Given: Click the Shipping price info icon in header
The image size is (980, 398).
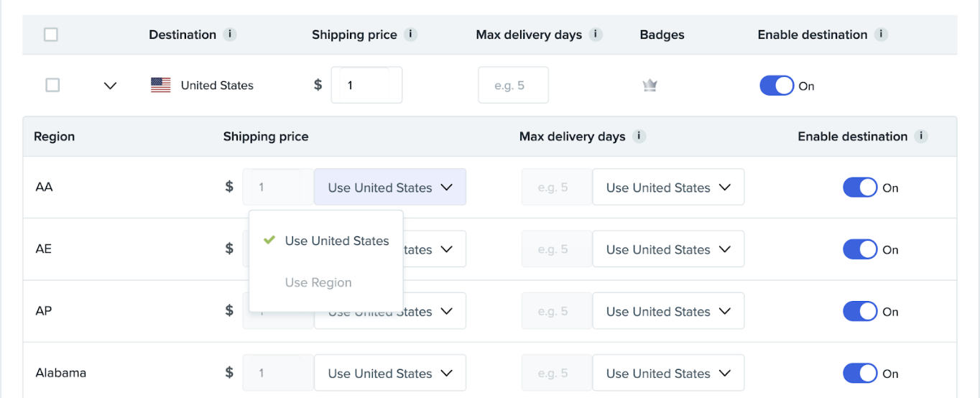Looking at the screenshot, I should pos(410,34).
